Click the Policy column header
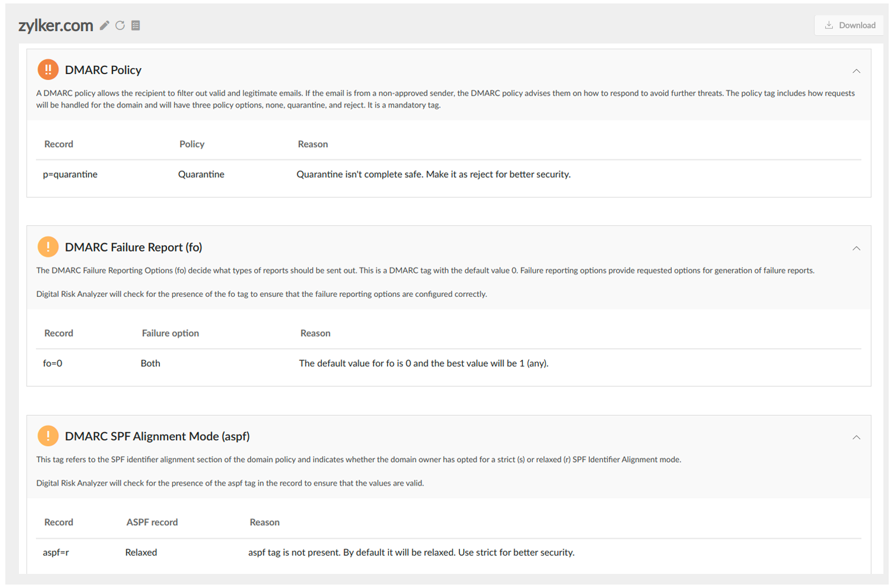Screen dimensions: 894x588 tap(192, 143)
